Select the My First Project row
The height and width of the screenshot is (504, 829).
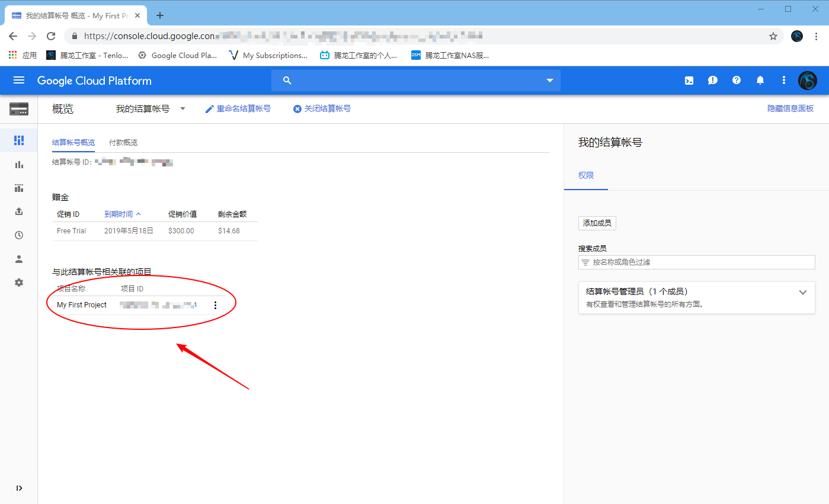(139, 305)
